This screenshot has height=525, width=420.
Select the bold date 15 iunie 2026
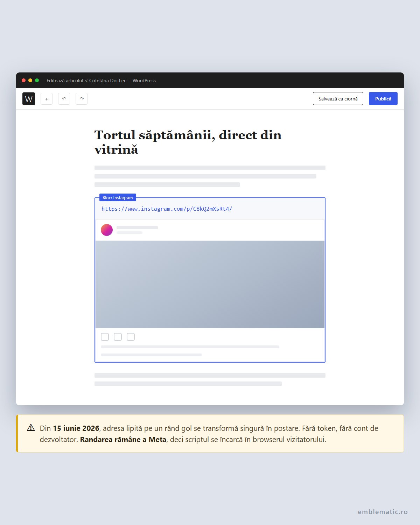(76, 428)
